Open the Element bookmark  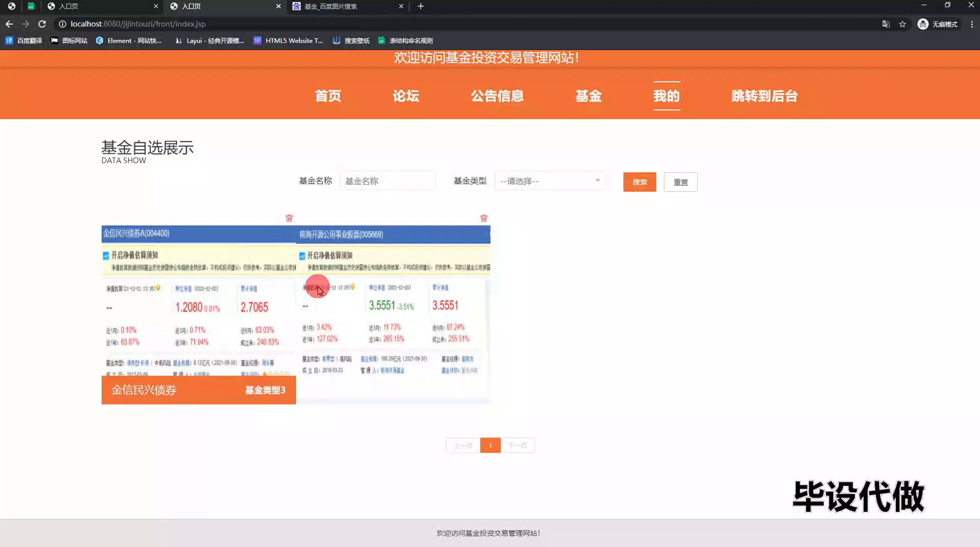click(129, 40)
